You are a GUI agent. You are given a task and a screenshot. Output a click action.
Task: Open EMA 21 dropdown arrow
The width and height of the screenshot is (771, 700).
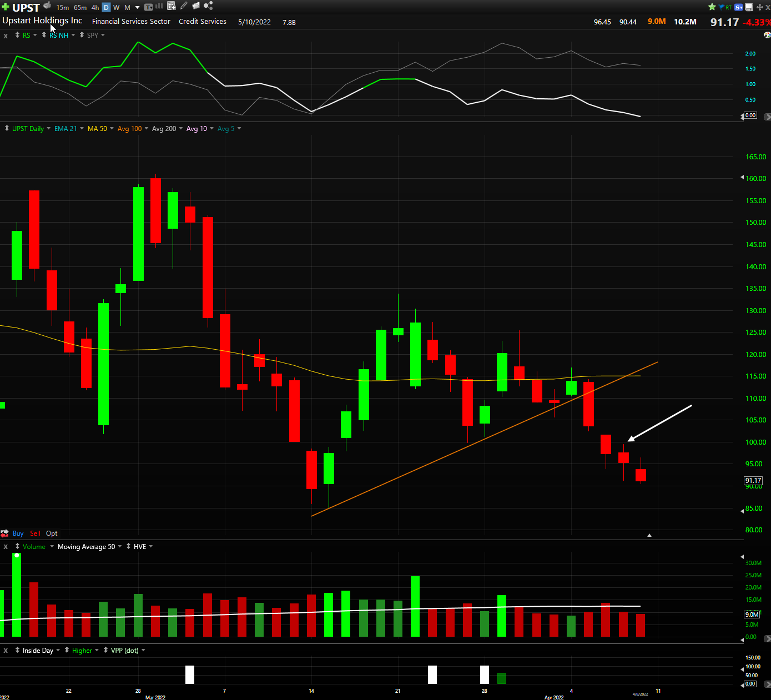(x=82, y=128)
